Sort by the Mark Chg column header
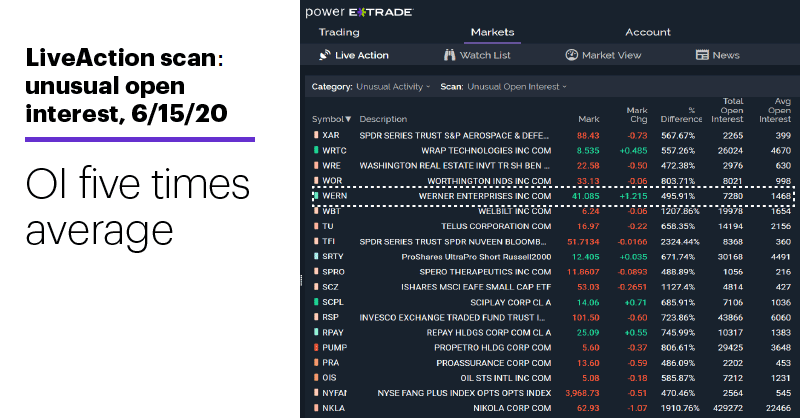800x418 pixels. tap(637, 114)
